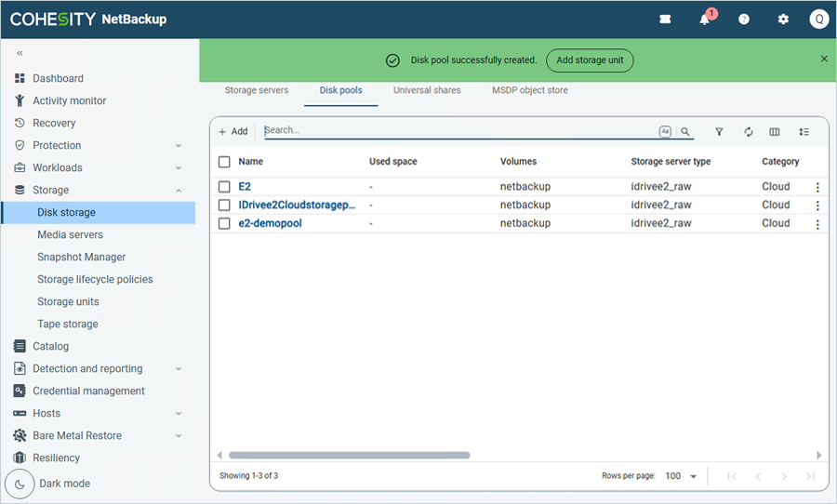Click the Add storage unit button
This screenshot has width=837, height=504.
pyautogui.click(x=589, y=60)
